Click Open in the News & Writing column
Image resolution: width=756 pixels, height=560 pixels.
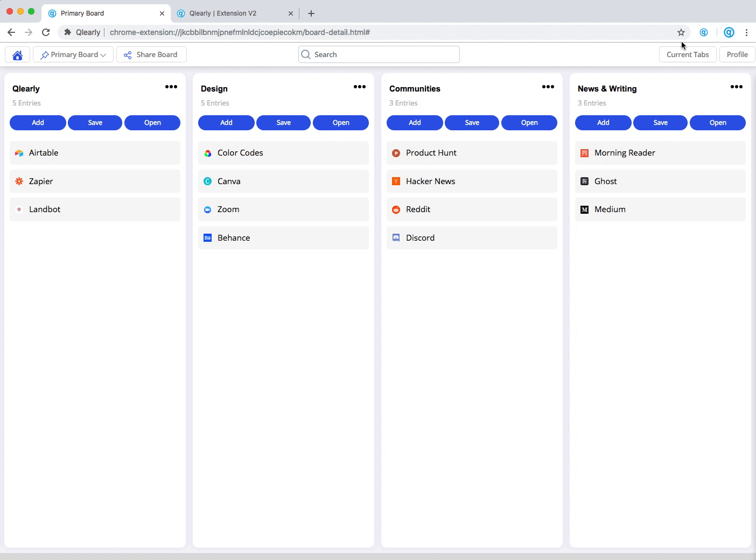coord(718,123)
